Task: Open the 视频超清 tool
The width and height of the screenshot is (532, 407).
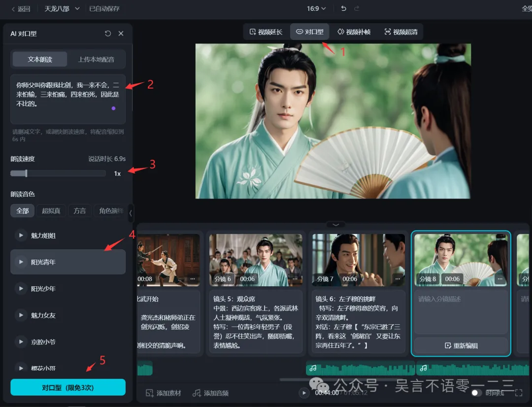Action: pos(401,32)
